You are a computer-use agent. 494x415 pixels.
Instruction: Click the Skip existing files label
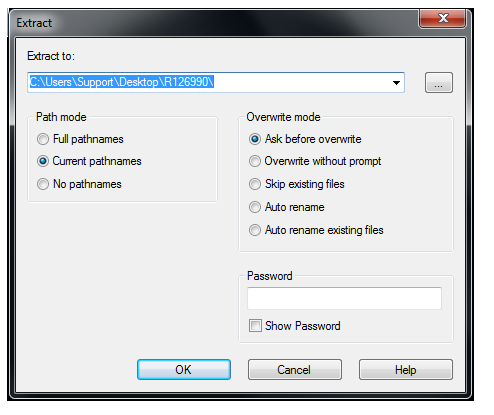coord(305,184)
